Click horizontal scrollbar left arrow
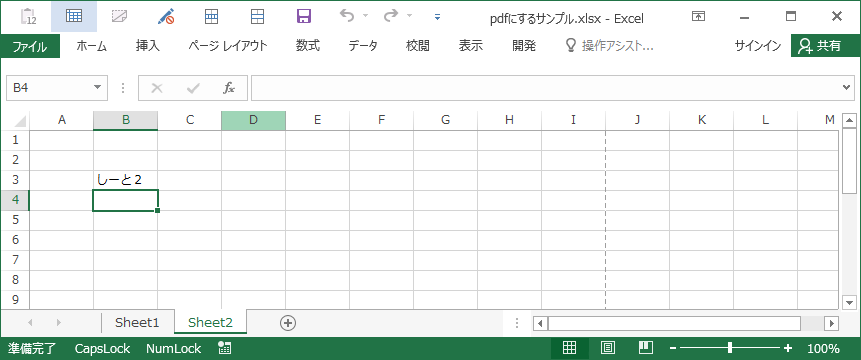 [x=540, y=323]
